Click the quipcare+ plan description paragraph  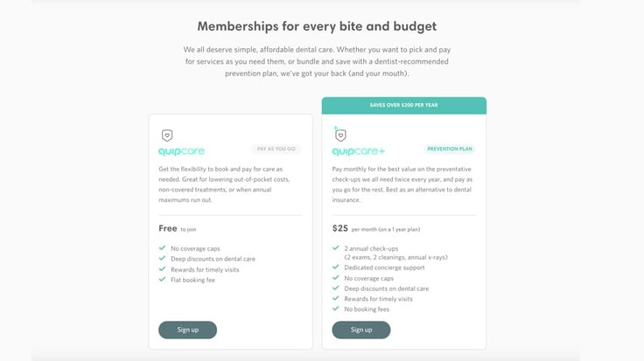coord(402,184)
